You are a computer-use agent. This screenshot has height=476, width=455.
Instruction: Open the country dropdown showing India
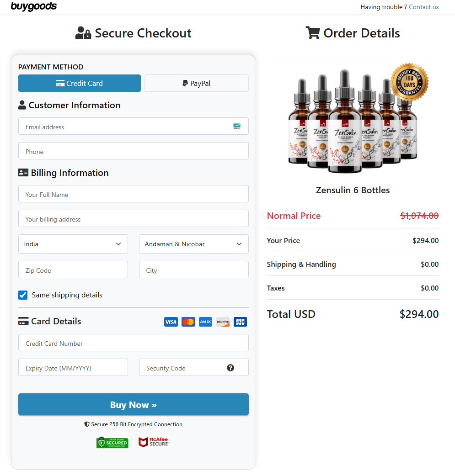(x=73, y=244)
